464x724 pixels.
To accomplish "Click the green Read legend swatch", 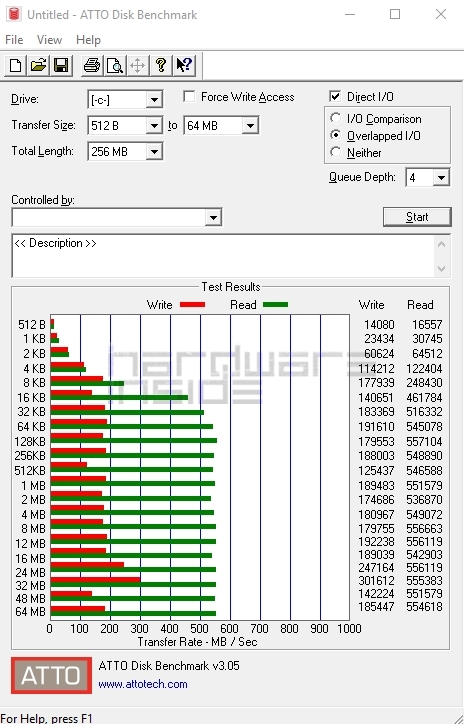I will (275, 305).
